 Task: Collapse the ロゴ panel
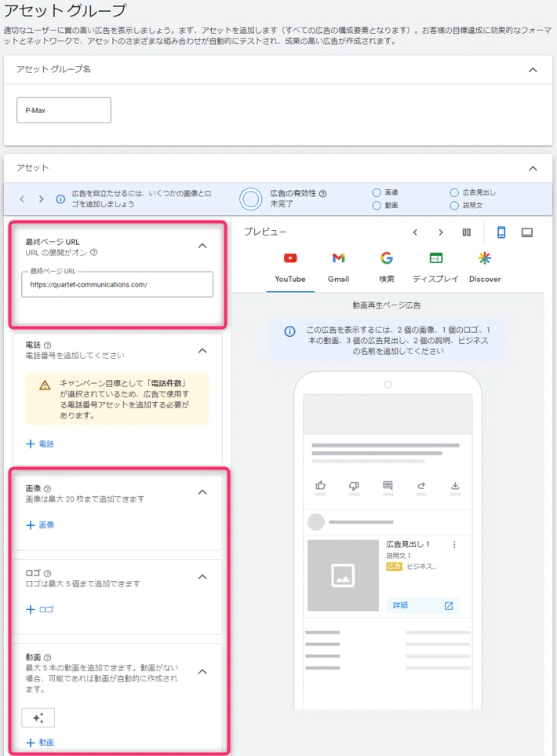202,577
